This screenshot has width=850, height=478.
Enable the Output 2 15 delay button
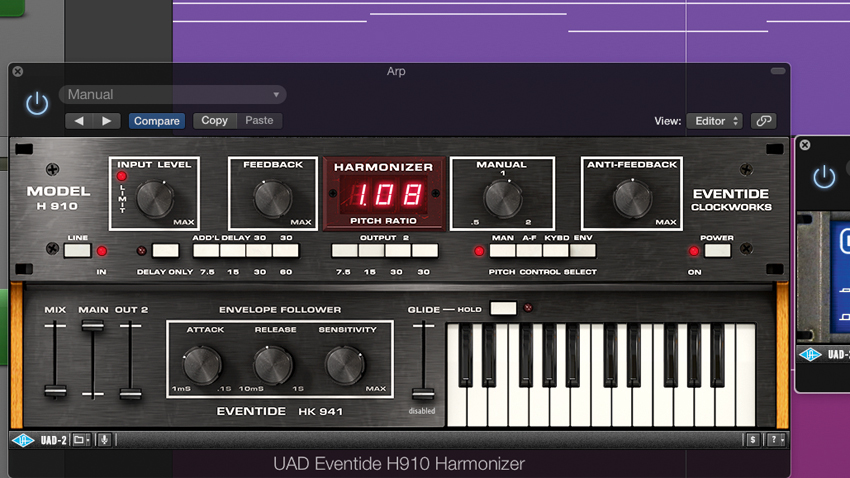(371, 250)
